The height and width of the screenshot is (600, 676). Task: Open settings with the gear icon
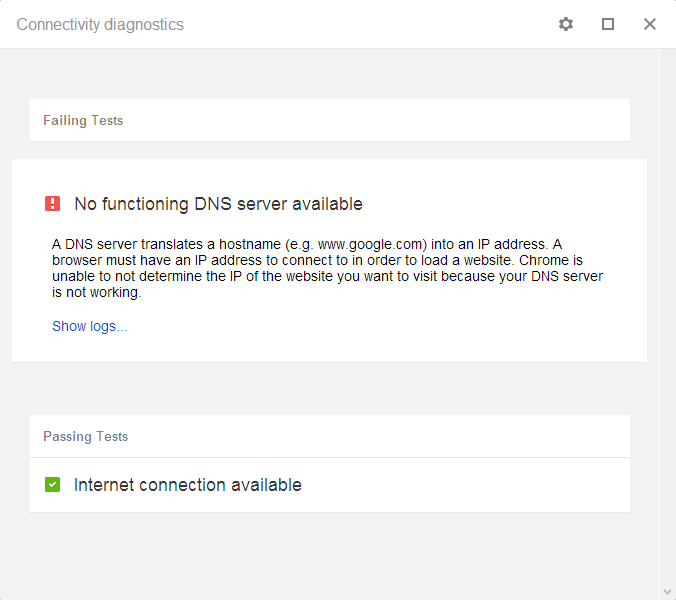(x=566, y=24)
